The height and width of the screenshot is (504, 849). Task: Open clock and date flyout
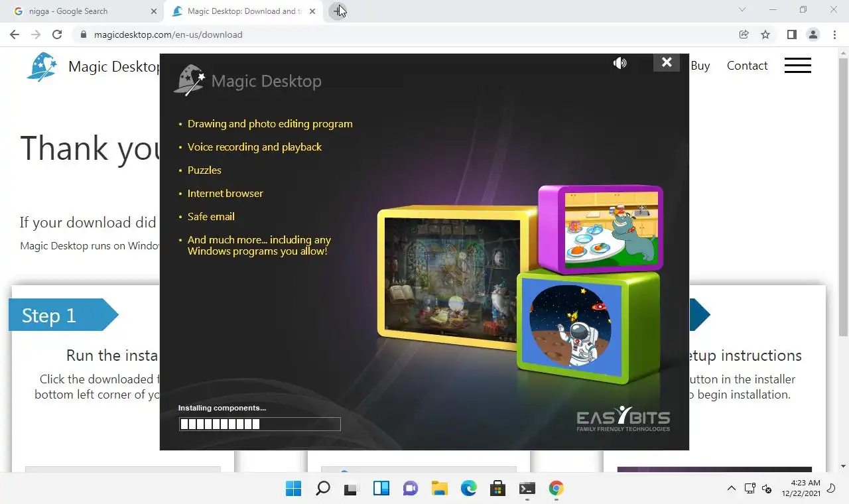801,488
